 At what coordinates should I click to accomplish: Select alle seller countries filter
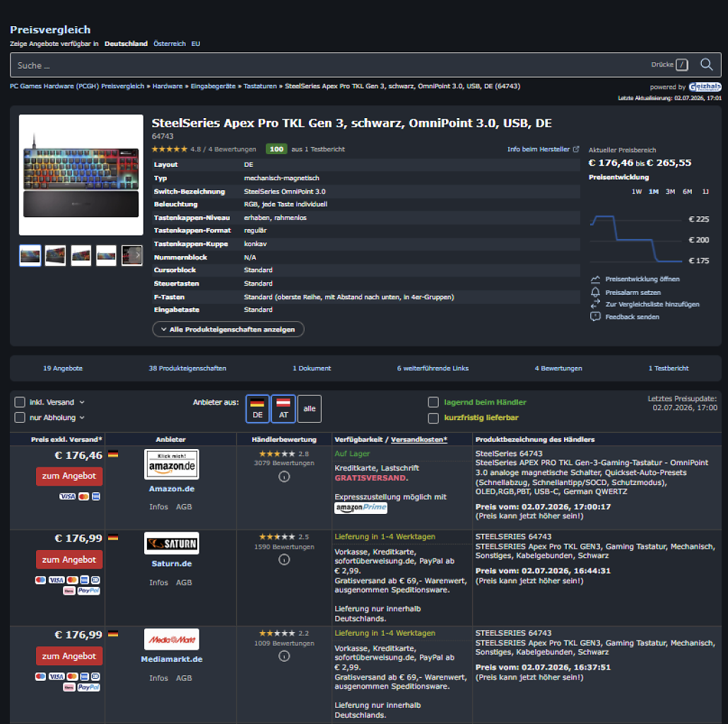(x=309, y=409)
